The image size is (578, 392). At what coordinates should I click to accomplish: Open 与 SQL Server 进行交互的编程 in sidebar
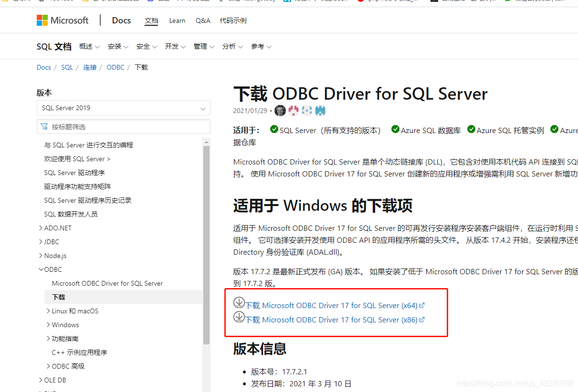pyautogui.click(x=89, y=145)
